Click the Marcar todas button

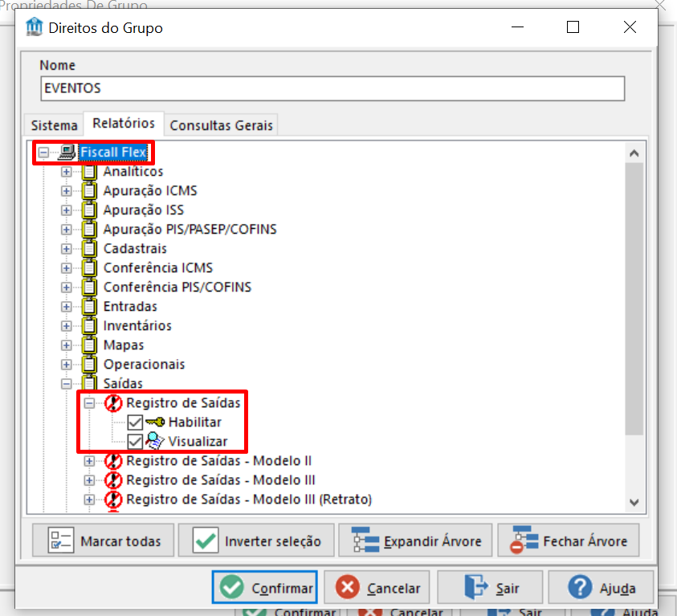click(x=103, y=541)
